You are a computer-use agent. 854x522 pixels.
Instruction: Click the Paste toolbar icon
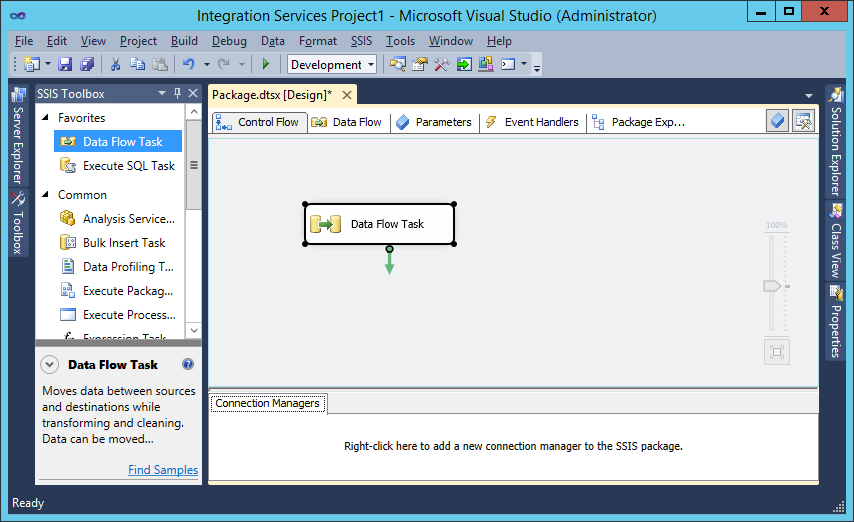(160, 64)
